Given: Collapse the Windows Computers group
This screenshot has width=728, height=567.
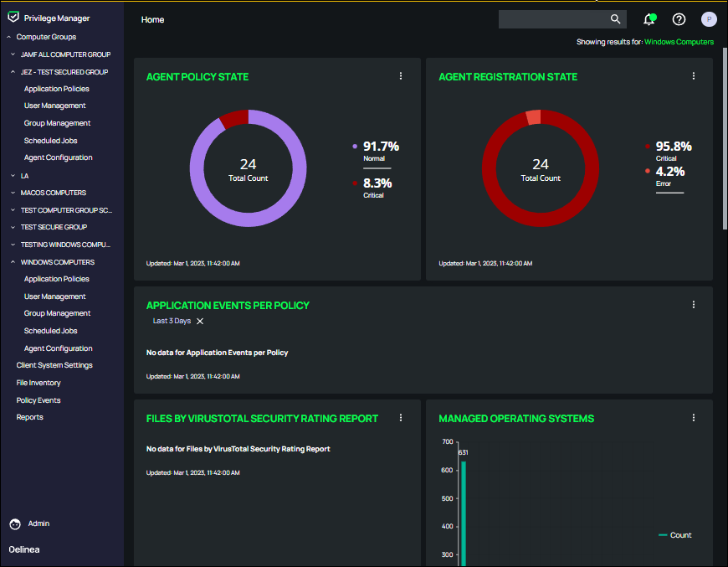Looking at the screenshot, I should pos(13,262).
